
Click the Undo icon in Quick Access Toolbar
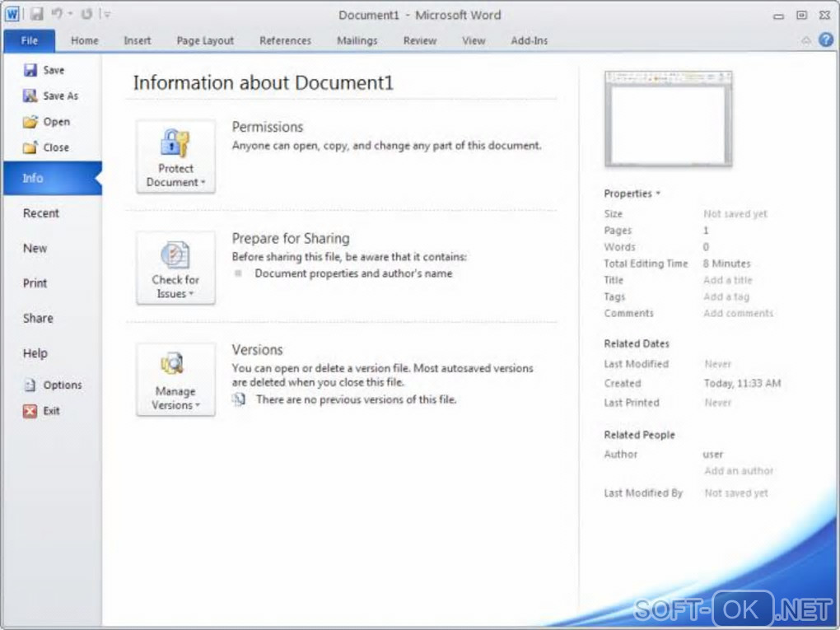(x=57, y=14)
